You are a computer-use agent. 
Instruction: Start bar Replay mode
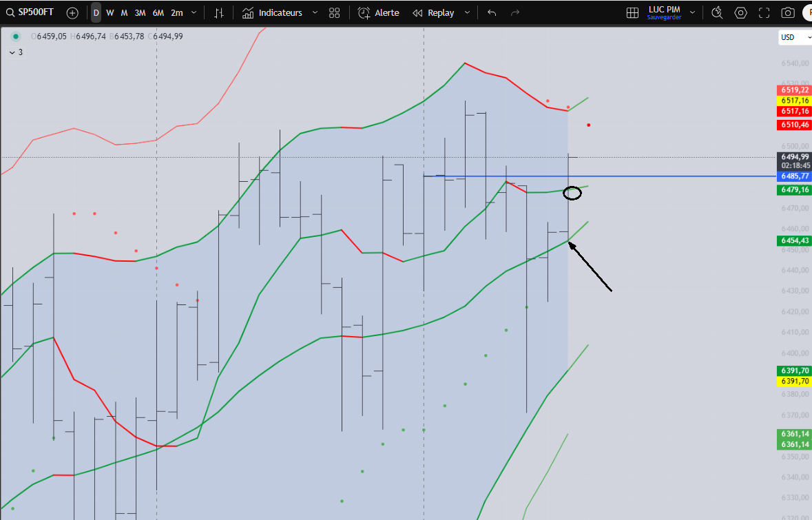[433, 13]
